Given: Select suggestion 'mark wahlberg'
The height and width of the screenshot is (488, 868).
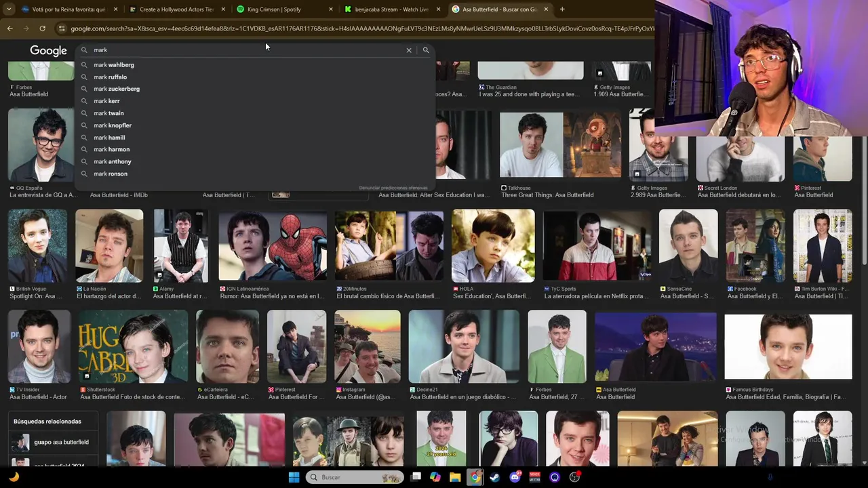Looking at the screenshot, I should pos(254,65).
